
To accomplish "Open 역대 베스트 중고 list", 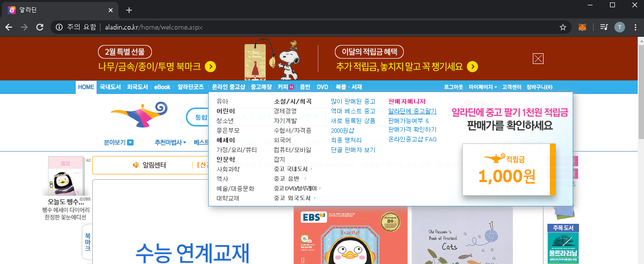I will click(x=353, y=111).
